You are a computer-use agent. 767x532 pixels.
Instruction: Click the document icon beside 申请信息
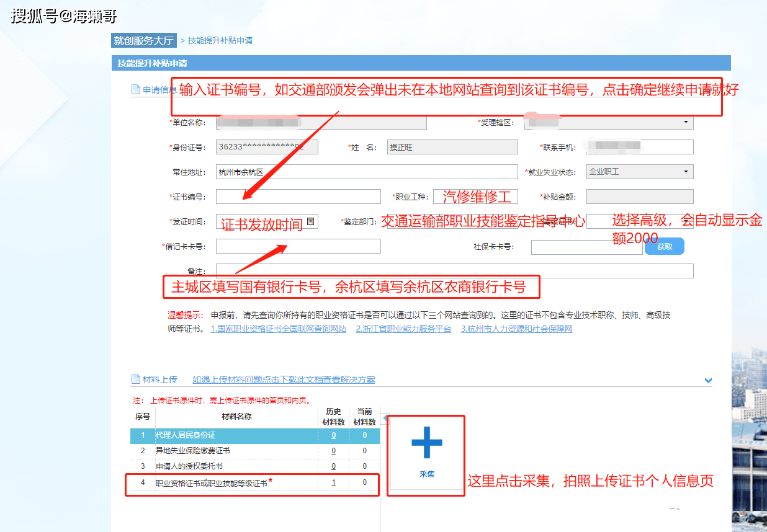click(x=135, y=90)
